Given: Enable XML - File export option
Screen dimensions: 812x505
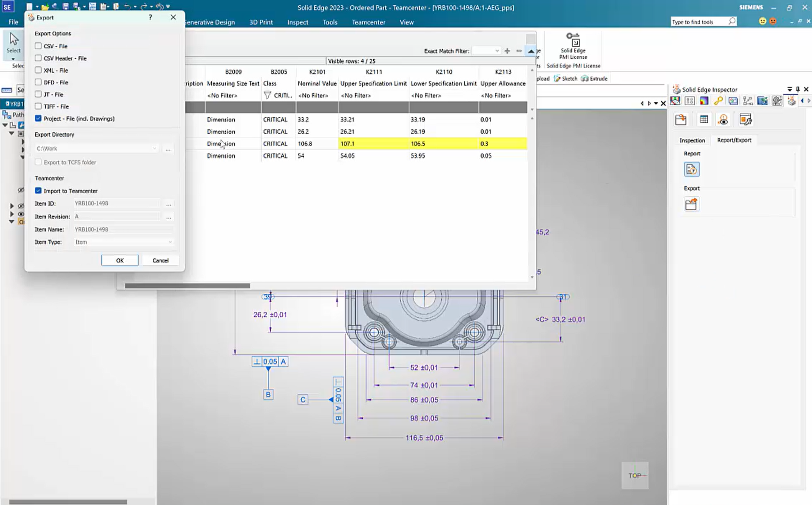Looking at the screenshot, I should 38,70.
